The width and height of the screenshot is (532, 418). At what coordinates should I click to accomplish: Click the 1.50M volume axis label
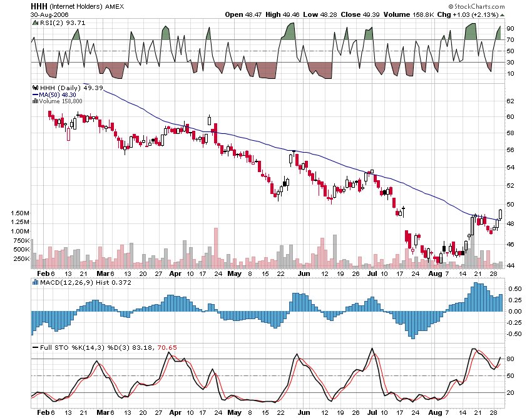pyautogui.click(x=20, y=213)
